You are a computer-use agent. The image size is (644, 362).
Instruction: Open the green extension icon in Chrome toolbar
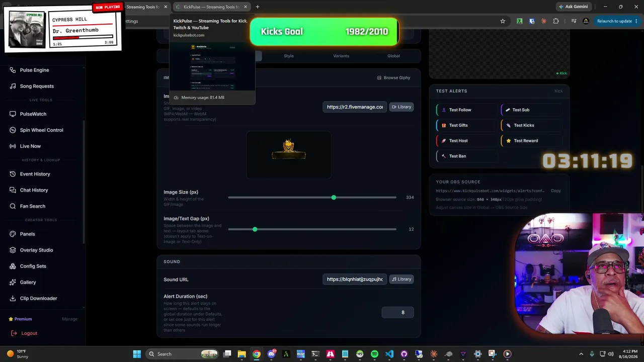(519, 21)
